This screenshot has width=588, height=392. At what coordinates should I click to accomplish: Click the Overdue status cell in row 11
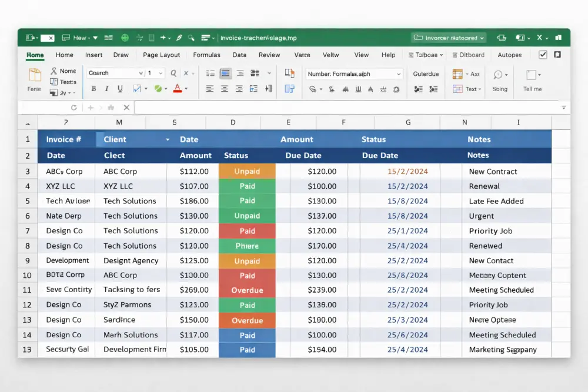point(247,290)
